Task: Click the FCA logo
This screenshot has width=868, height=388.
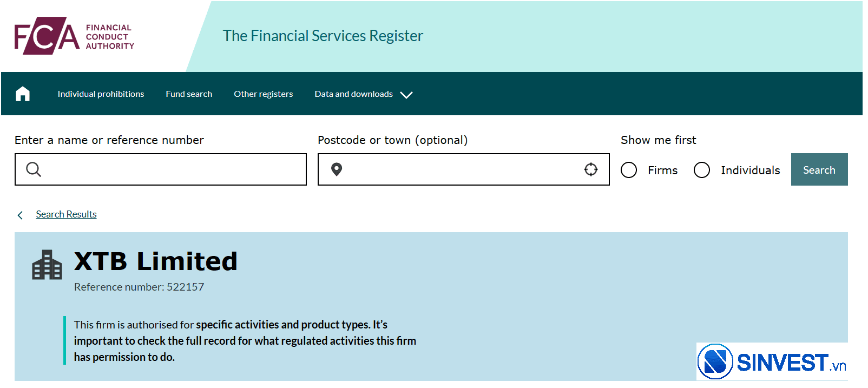Action: [x=74, y=36]
